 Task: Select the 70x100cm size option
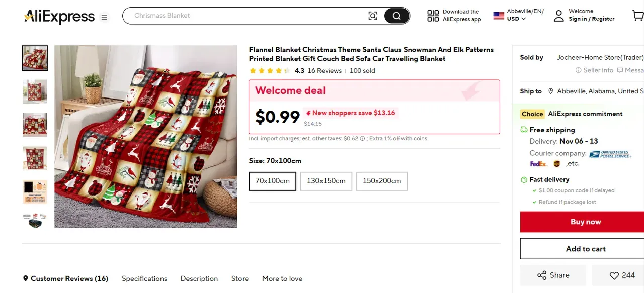[273, 181]
